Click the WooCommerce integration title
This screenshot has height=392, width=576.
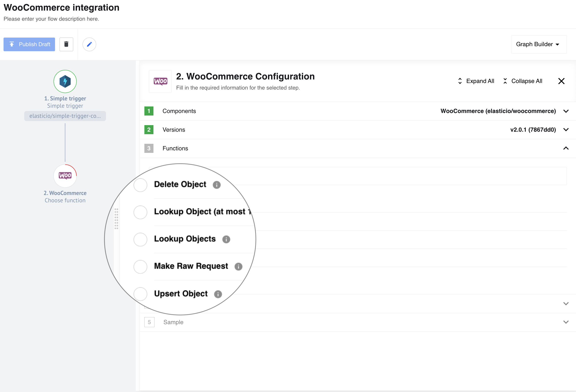[x=61, y=8]
